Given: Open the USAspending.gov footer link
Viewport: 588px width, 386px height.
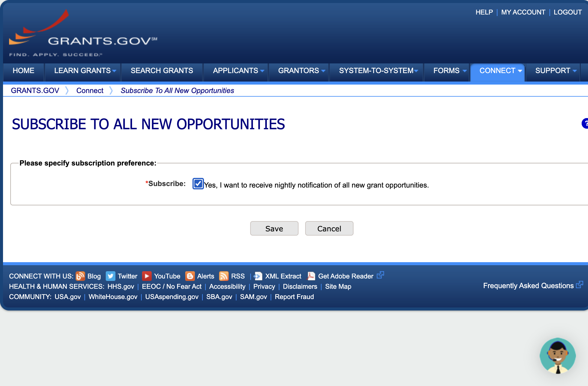Looking at the screenshot, I should [x=172, y=297].
